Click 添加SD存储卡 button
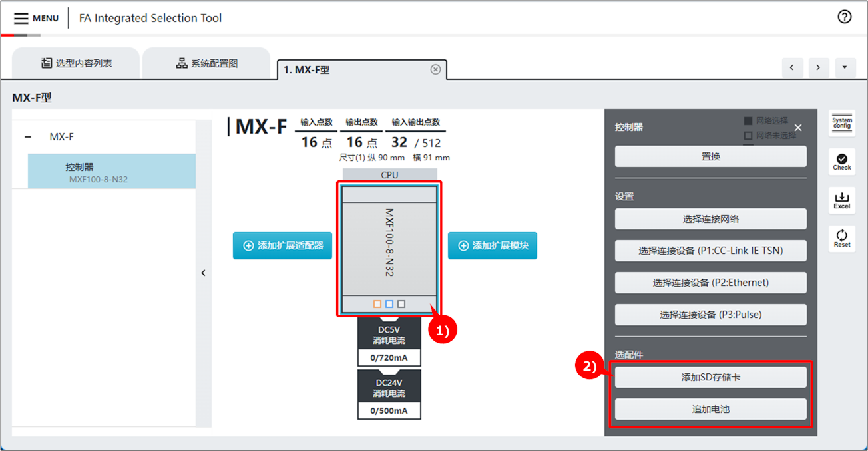This screenshot has width=868, height=451. click(x=710, y=377)
